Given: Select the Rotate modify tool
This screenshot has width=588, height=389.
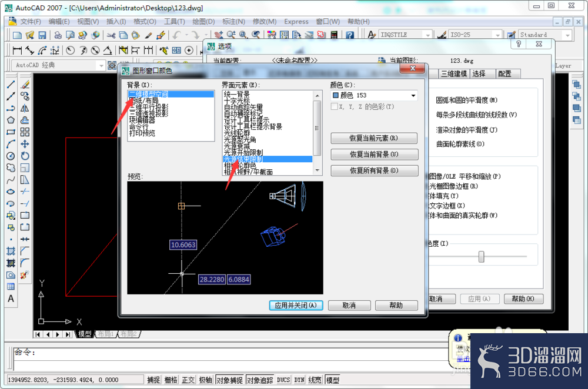Looking at the screenshot, I should (x=25, y=156).
